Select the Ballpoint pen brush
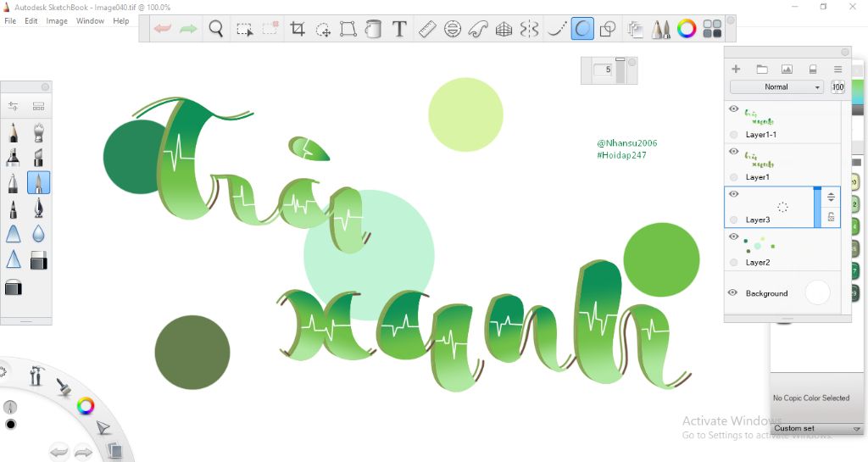The image size is (868, 462). tap(14, 182)
